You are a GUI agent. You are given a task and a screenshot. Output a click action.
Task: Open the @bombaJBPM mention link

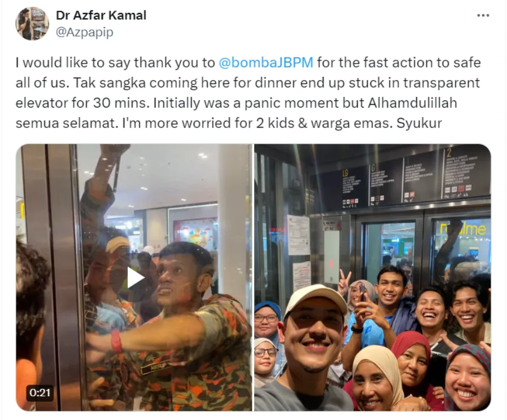click(266, 63)
